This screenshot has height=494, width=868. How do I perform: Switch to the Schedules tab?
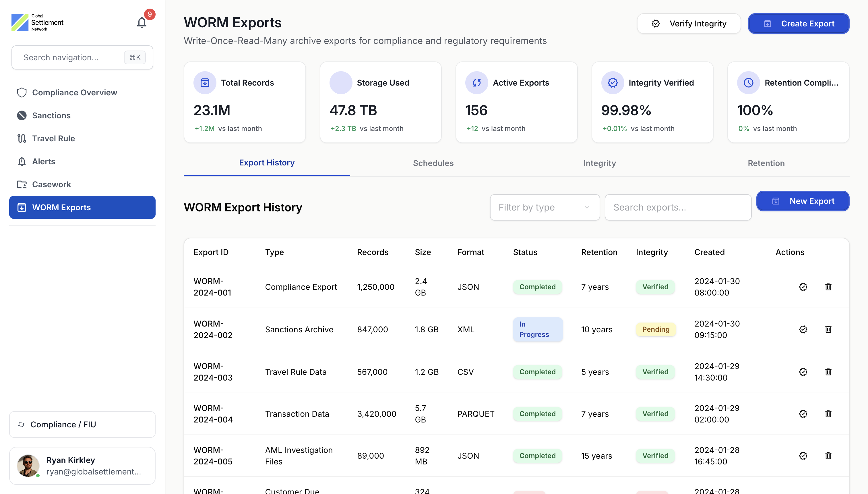click(433, 163)
